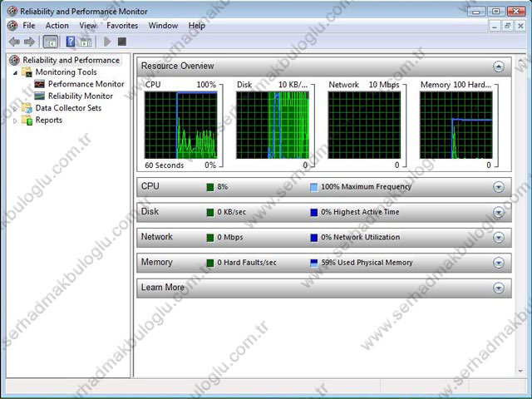Screen dimensions: 532x399
Task: Select Reliability Monitor in the tree
Action: [81, 96]
